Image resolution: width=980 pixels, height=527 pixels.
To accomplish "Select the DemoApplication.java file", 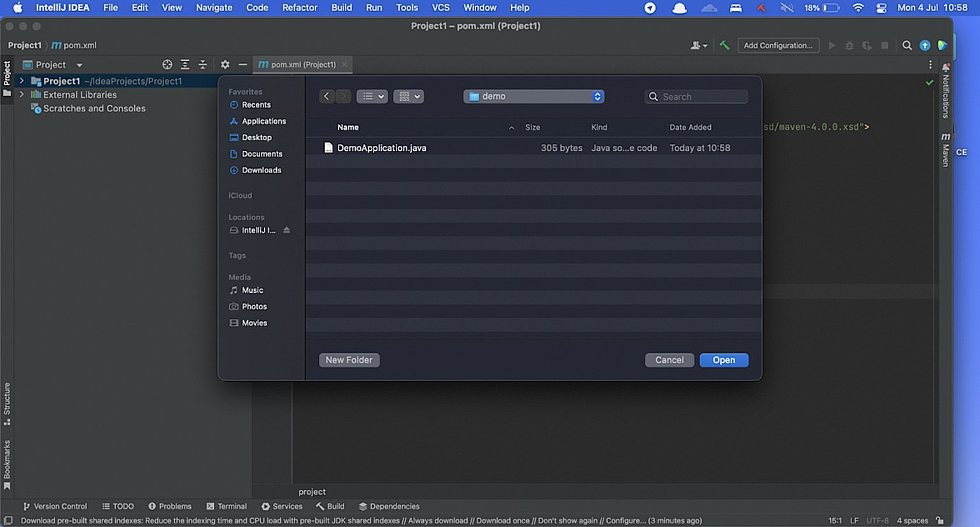I will 382,148.
